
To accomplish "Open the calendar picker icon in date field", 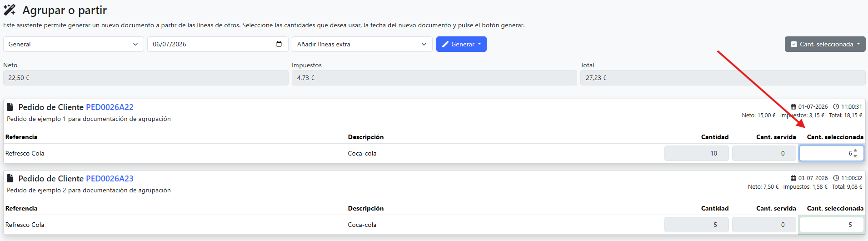I will [x=279, y=44].
